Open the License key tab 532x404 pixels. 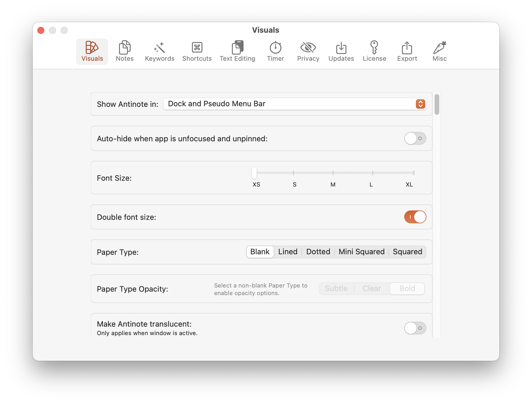coord(374,52)
